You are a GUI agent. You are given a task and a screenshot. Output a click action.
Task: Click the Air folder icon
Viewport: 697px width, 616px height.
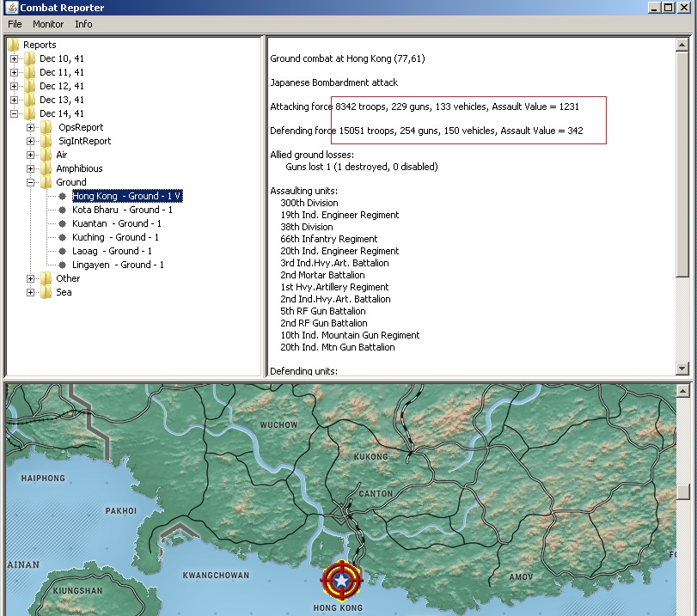tap(46, 155)
